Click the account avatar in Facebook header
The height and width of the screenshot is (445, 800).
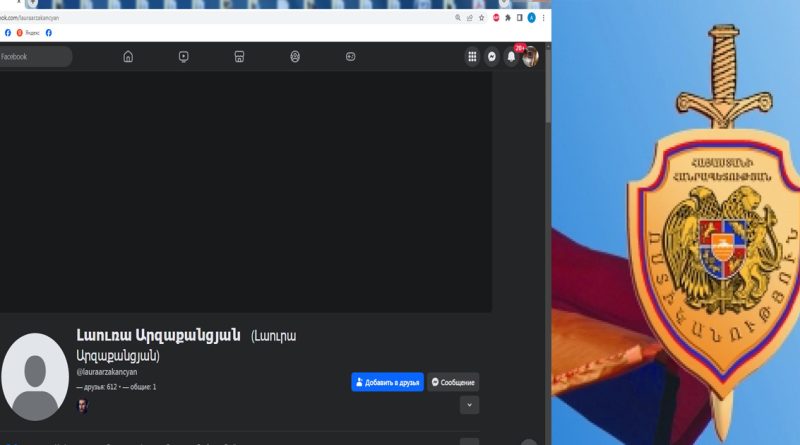coord(530,57)
